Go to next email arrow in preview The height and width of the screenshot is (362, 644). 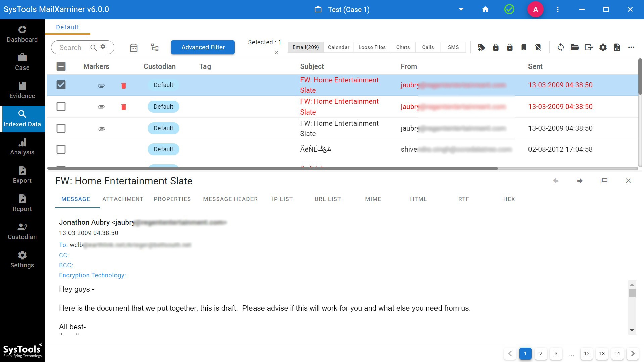pyautogui.click(x=580, y=181)
